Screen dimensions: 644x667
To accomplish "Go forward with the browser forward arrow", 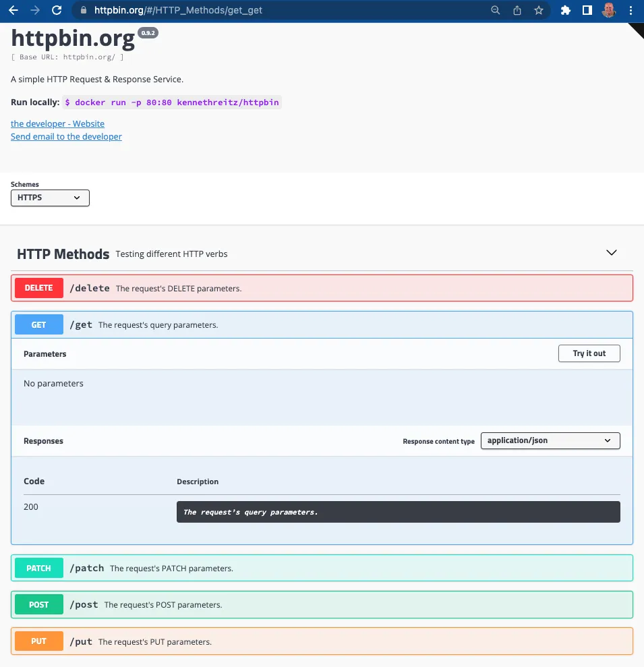I will click(x=35, y=10).
